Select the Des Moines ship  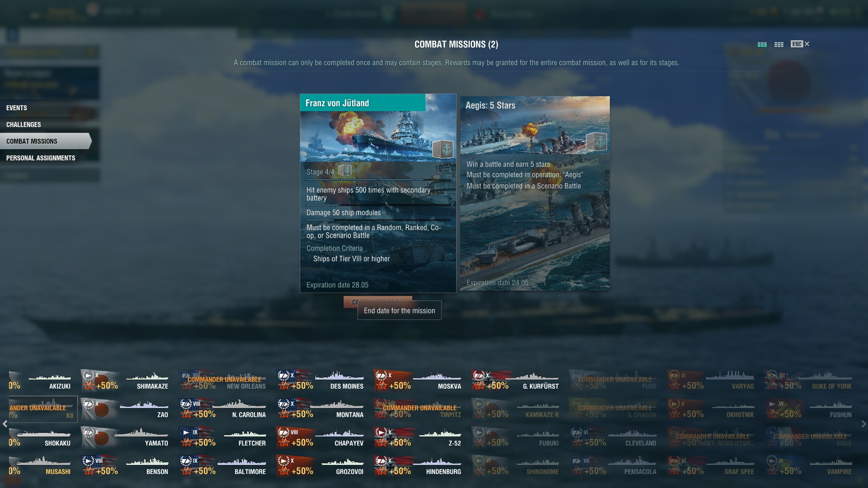coord(321,380)
